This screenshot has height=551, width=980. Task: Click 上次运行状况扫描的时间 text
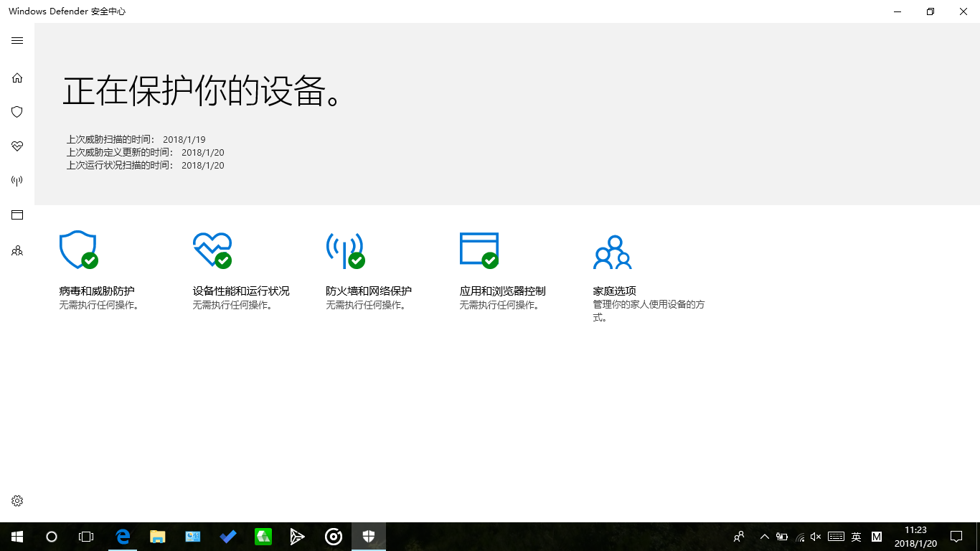[120, 166]
